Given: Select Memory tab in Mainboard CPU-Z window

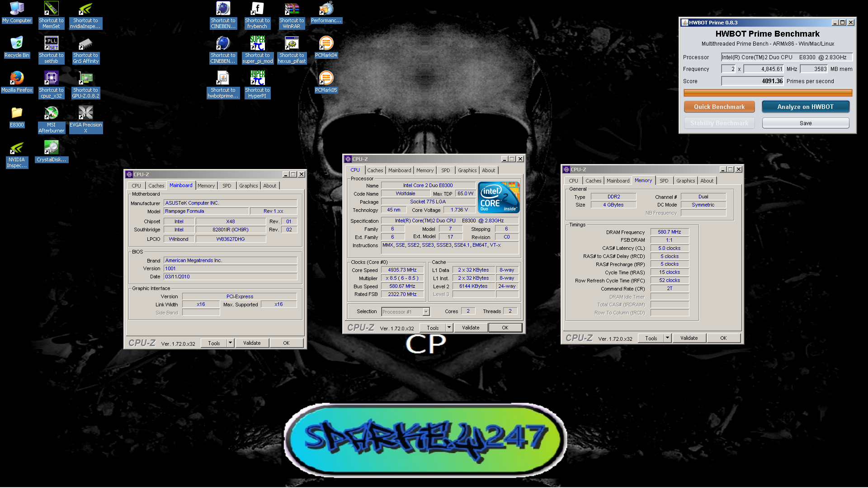Looking at the screenshot, I should click(206, 186).
